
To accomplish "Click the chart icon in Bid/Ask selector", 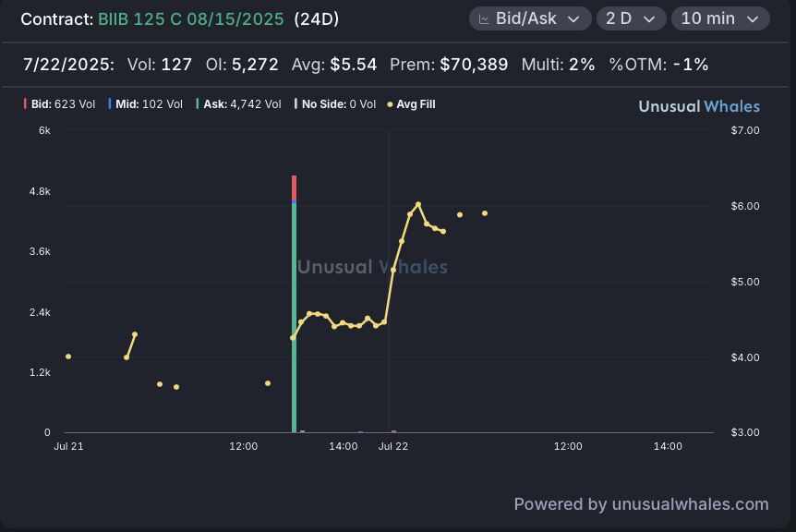I will click(484, 19).
